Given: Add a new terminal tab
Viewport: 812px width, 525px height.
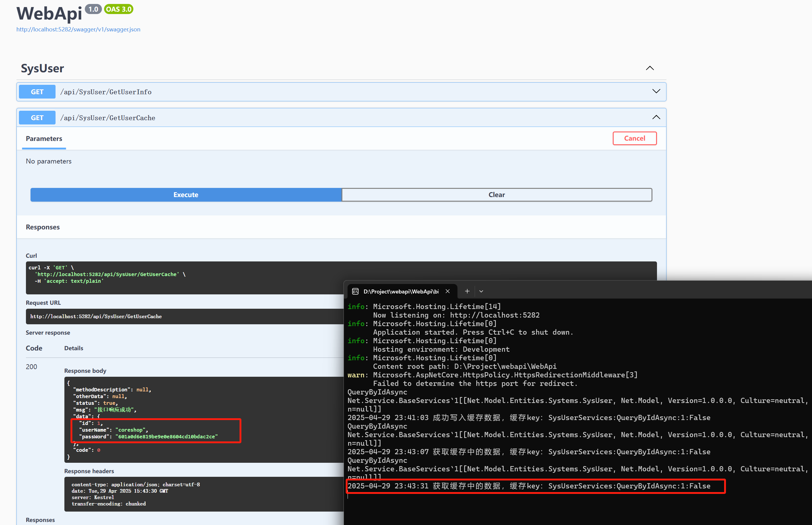Looking at the screenshot, I should (467, 291).
